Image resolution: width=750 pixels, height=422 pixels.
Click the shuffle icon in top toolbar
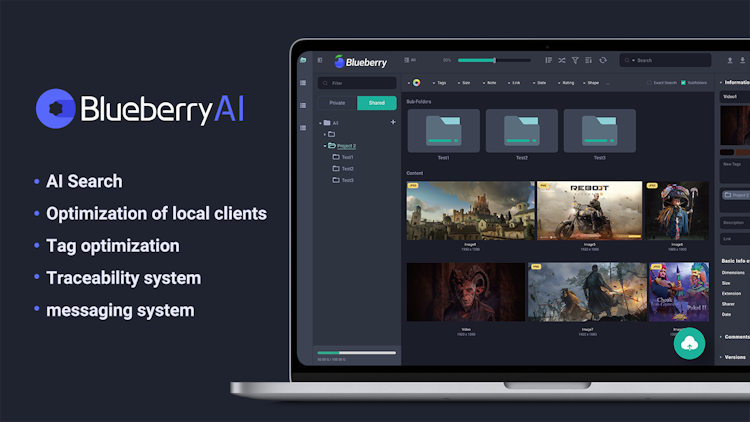tap(562, 60)
